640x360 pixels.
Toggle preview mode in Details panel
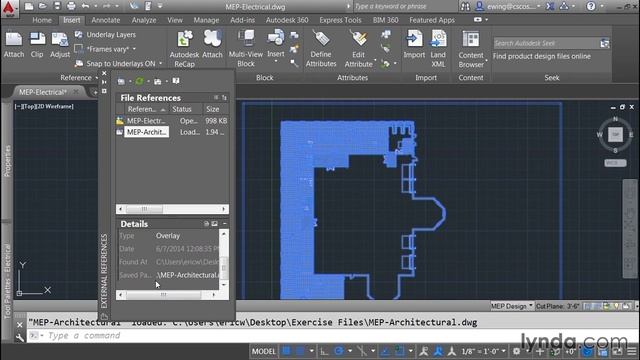215,224
